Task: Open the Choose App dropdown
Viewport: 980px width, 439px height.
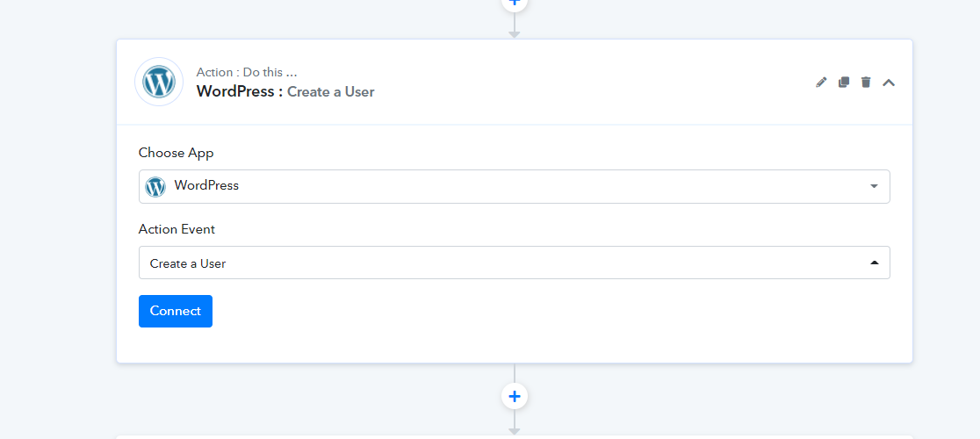Action: (515, 186)
